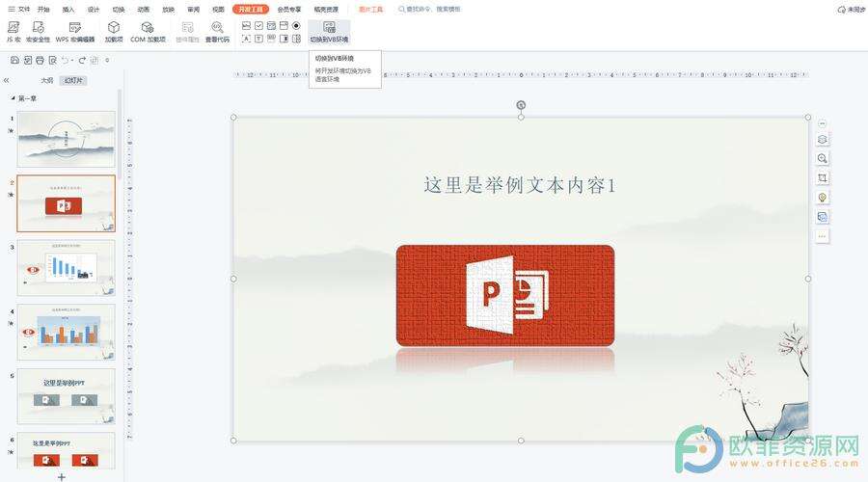Open 宏安全性 macro security settings
The width and height of the screenshot is (868, 482).
coord(38,32)
